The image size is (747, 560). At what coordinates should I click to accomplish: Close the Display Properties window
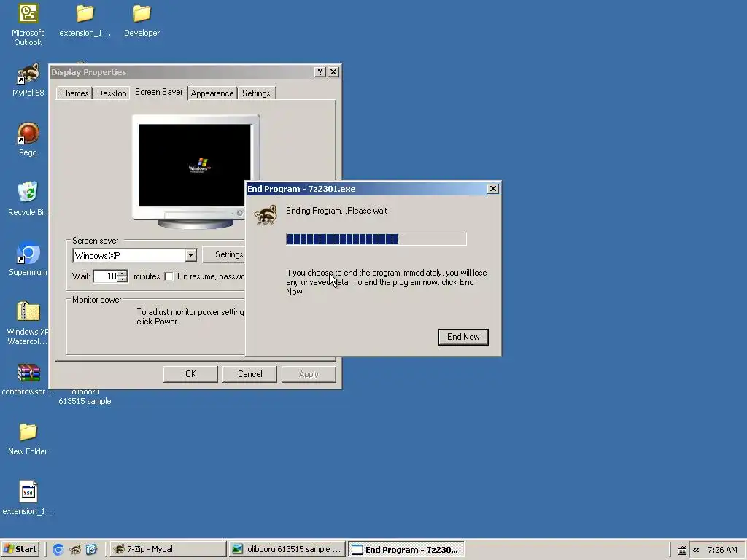click(333, 72)
